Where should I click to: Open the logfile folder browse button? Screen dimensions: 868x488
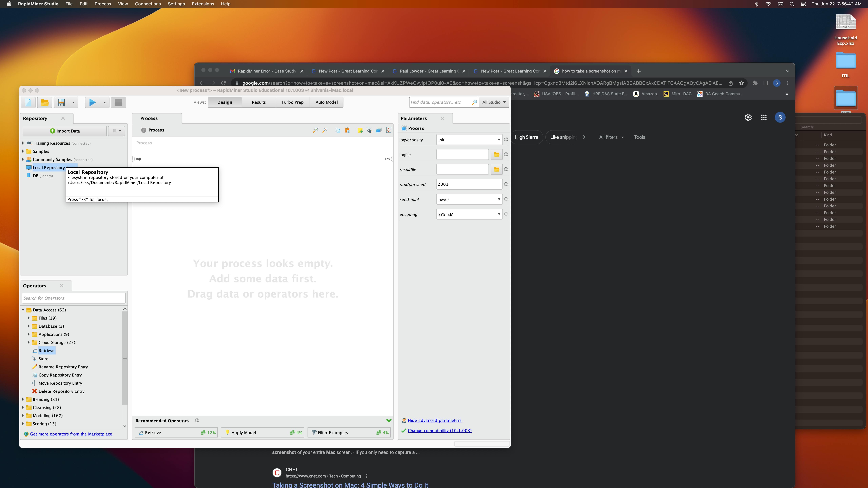click(x=496, y=155)
